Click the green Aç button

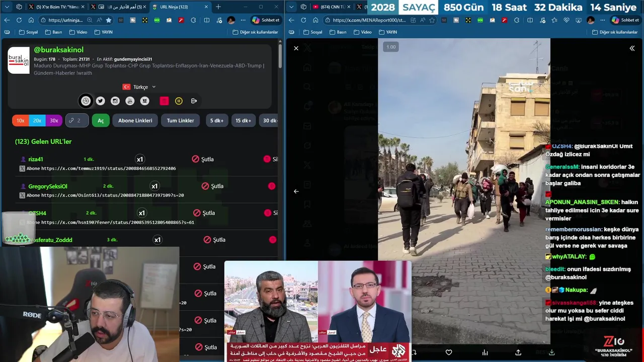[x=101, y=121]
